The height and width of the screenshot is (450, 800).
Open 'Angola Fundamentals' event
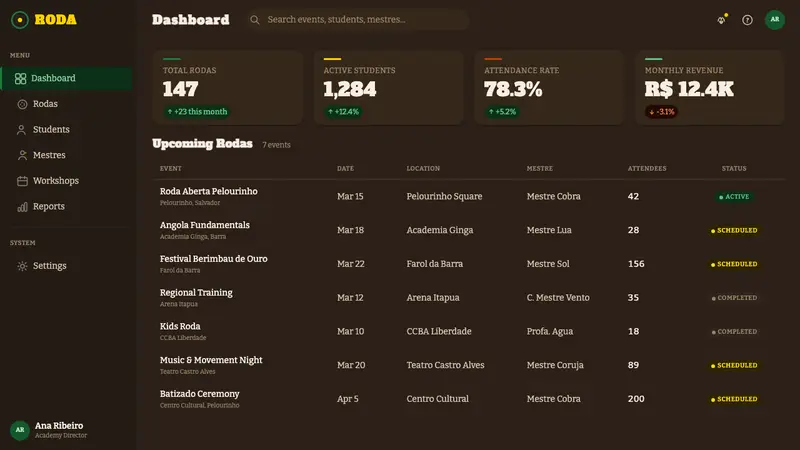[205, 225]
